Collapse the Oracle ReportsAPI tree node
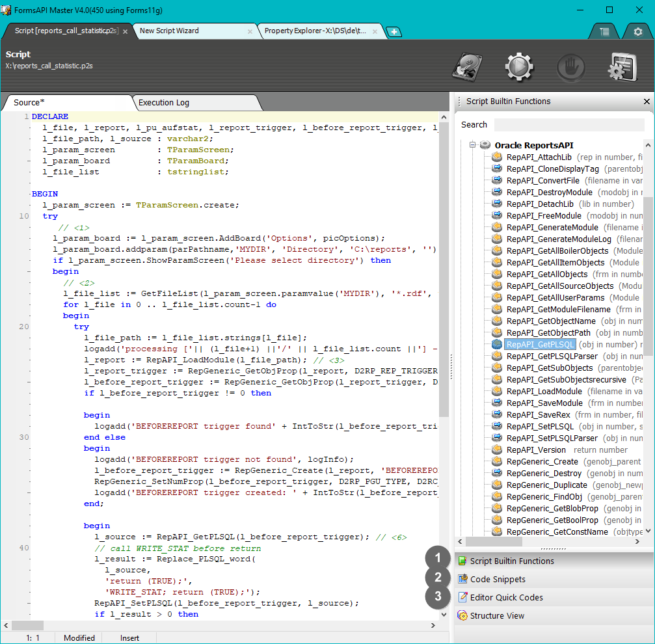 pyautogui.click(x=472, y=145)
